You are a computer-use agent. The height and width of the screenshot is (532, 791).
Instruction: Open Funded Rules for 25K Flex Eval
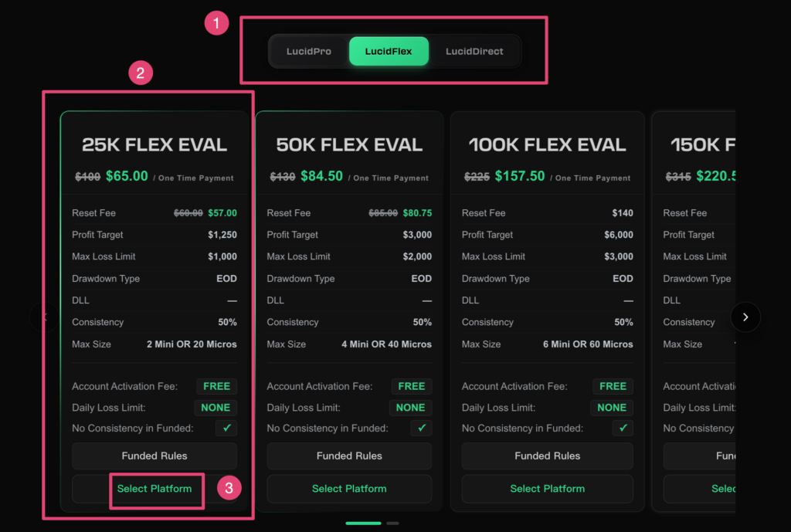tap(154, 456)
